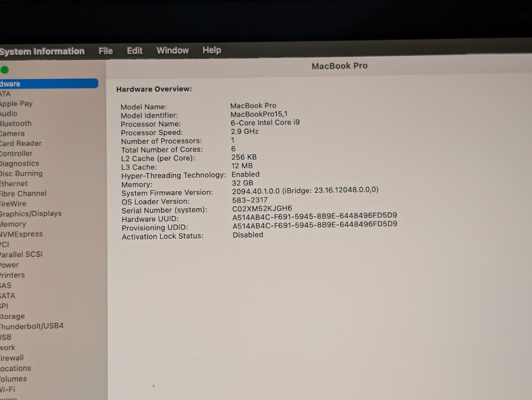This screenshot has height=400, width=532.
Task: Select SAS in the sidebar
Action: pos(6,286)
